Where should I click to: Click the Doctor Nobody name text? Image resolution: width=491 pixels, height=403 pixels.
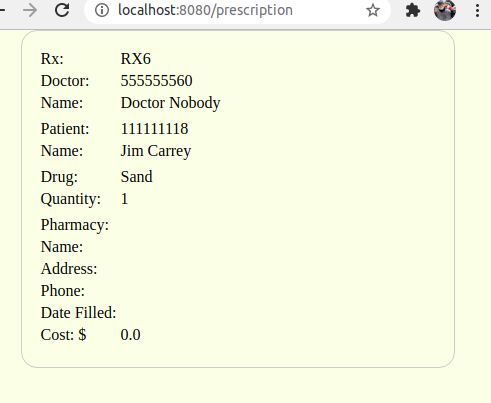[170, 103]
